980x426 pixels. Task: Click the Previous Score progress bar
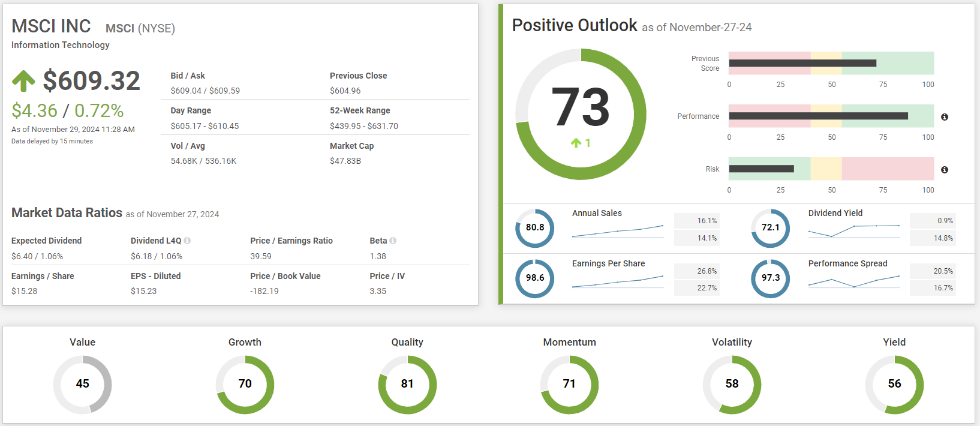831,63
